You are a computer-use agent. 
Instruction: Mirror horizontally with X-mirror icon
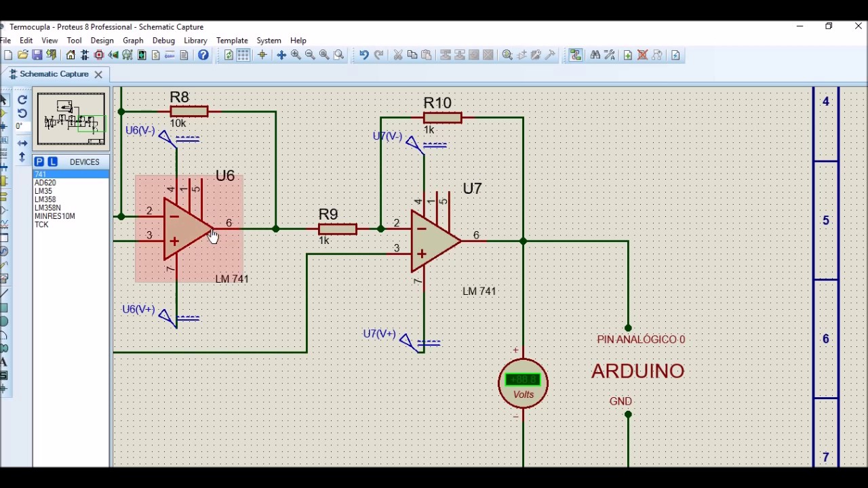pos(22,143)
